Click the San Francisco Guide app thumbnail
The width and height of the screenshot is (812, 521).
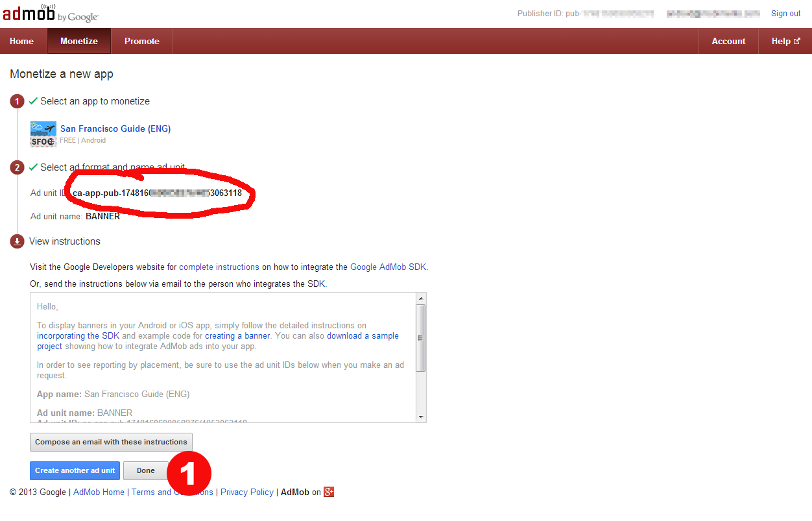tap(43, 134)
